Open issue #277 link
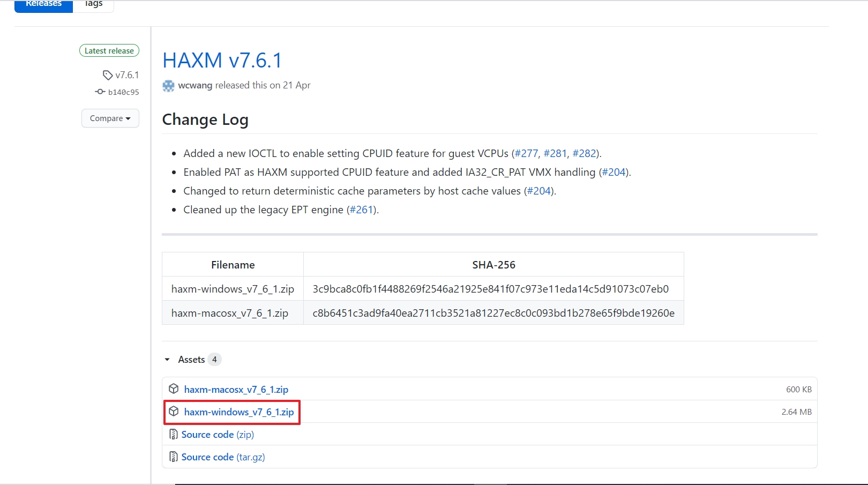The height and width of the screenshot is (485, 868). tap(526, 153)
